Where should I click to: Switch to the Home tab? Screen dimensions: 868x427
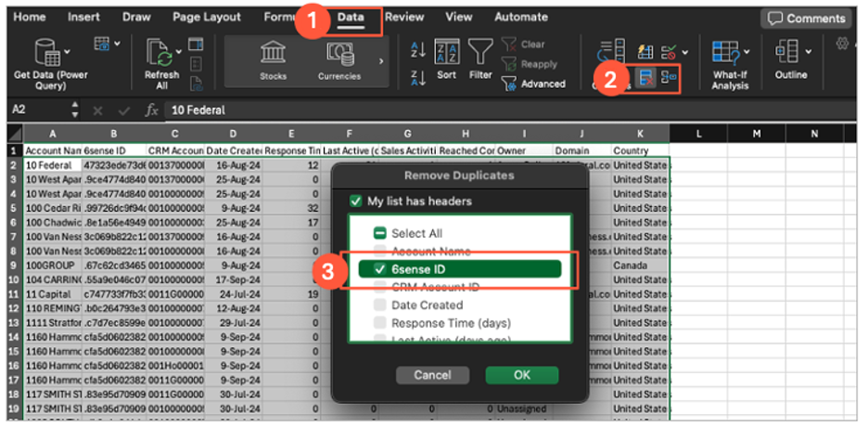click(30, 17)
